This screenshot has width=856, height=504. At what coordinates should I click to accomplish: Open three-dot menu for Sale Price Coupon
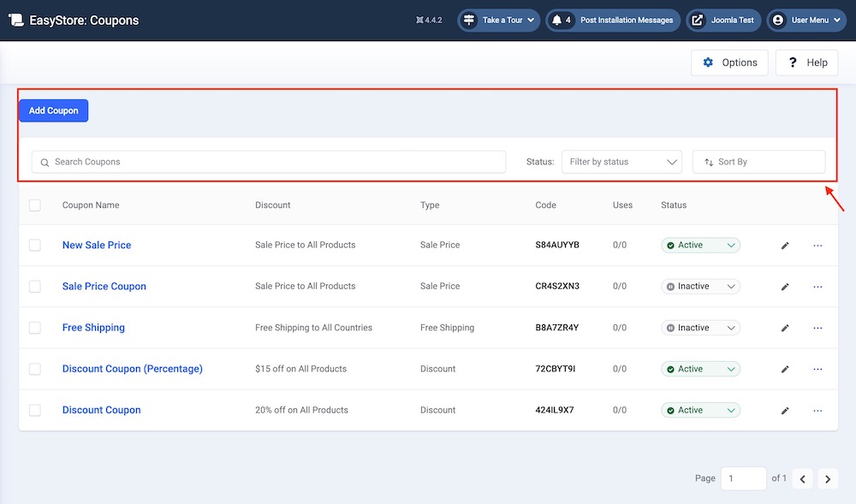(817, 287)
